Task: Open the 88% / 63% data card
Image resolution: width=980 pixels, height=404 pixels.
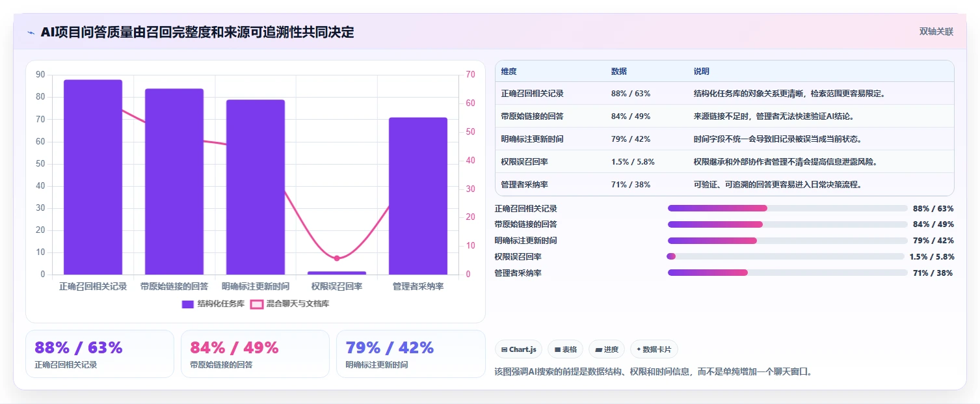Action: [x=99, y=354]
